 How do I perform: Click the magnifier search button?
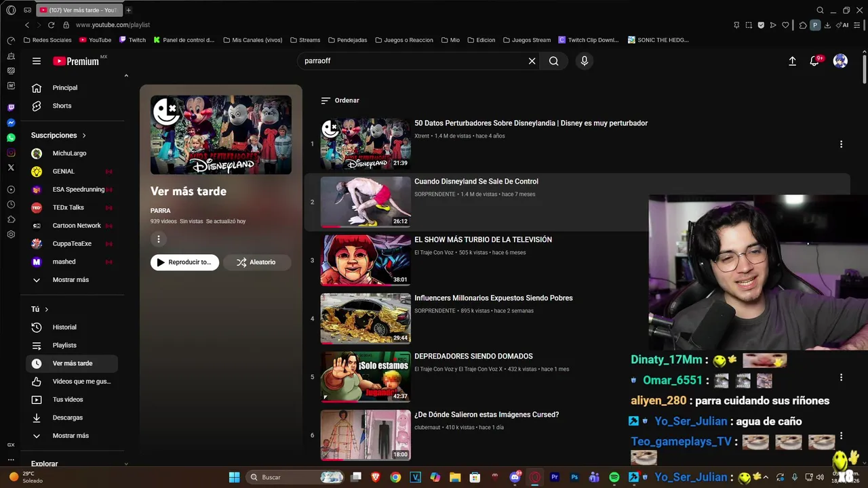pos(554,61)
